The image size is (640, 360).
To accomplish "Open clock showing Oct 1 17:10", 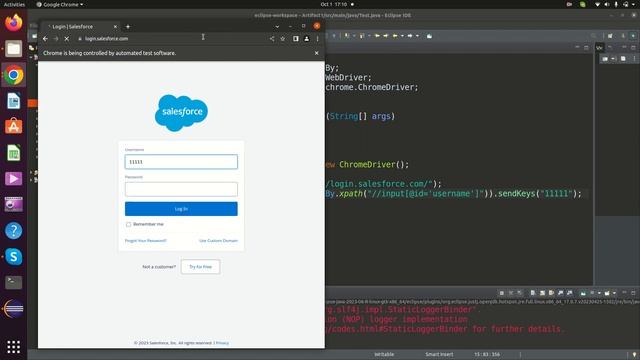I will pos(334,4).
